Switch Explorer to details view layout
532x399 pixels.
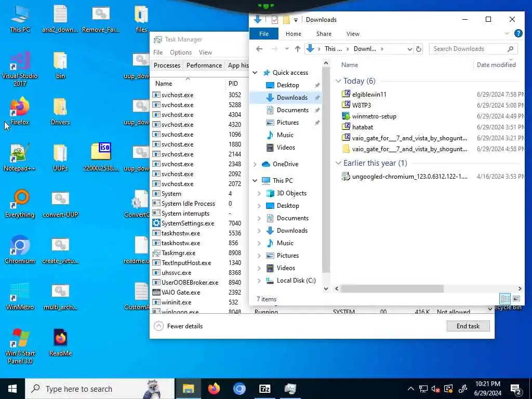tap(505, 299)
